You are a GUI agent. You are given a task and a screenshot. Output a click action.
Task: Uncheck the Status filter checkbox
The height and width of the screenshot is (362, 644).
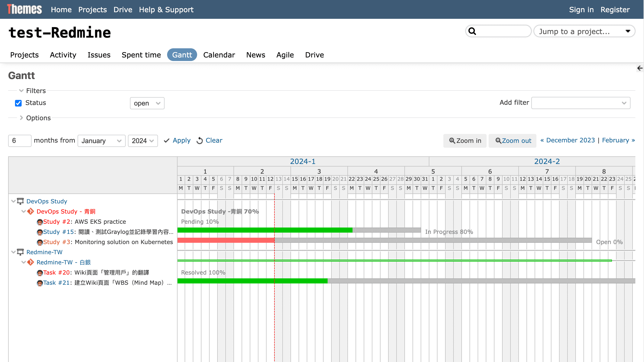point(18,103)
